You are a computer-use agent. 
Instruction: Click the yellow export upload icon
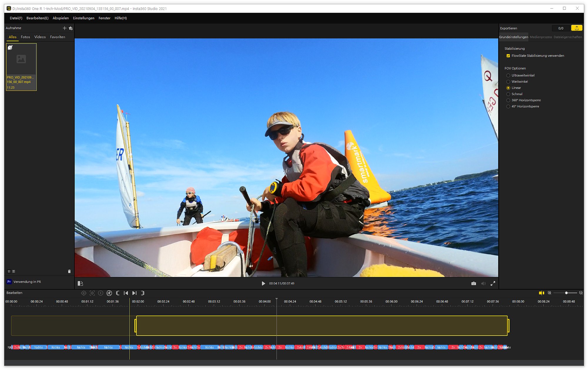pos(577,28)
